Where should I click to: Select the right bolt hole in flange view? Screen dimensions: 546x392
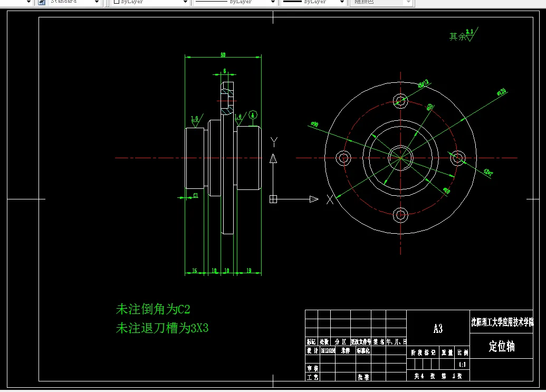tap(457, 158)
